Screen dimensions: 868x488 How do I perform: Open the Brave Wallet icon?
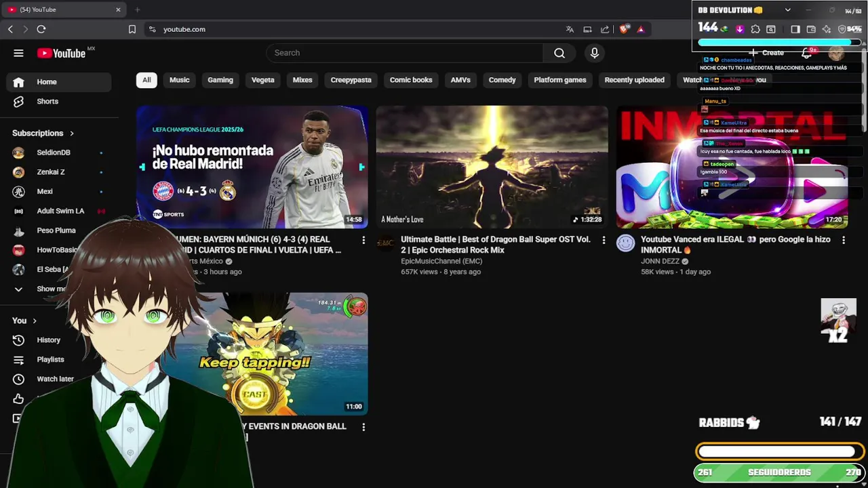[x=811, y=29]
